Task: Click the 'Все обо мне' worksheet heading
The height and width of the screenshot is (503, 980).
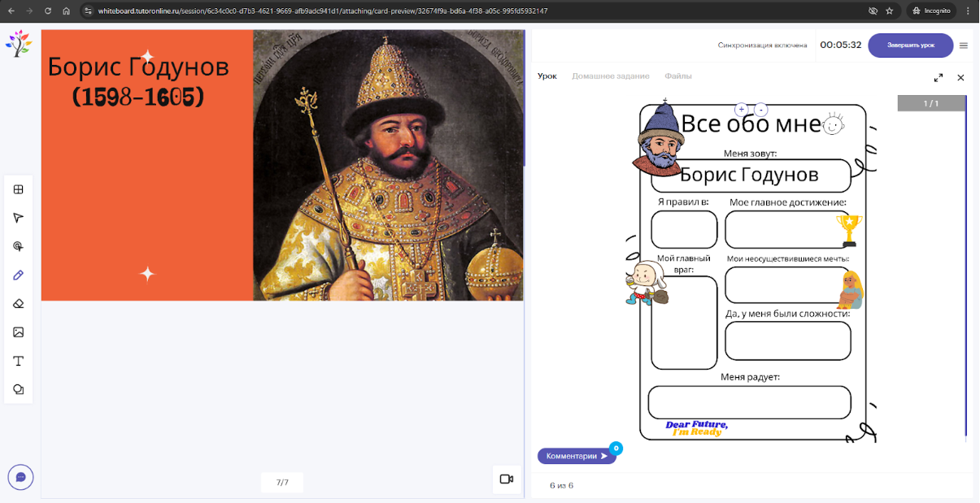Action: pos(751,124)
